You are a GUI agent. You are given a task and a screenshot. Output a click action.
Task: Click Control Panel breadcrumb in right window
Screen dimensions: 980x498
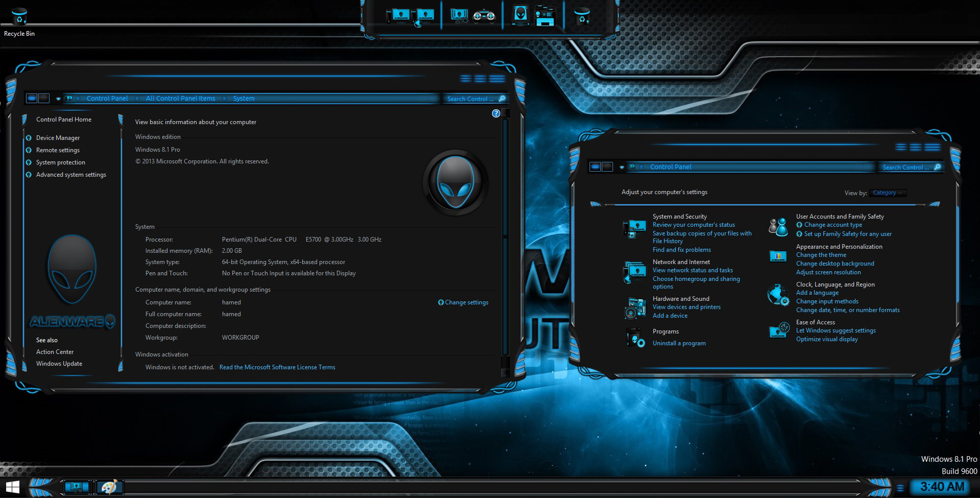pyautogui.click(x=671, y=167)
